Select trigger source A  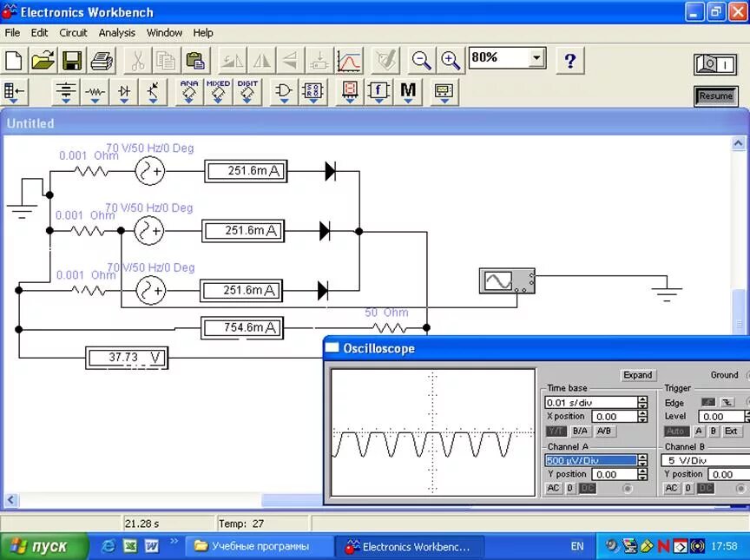coord(698,431)
